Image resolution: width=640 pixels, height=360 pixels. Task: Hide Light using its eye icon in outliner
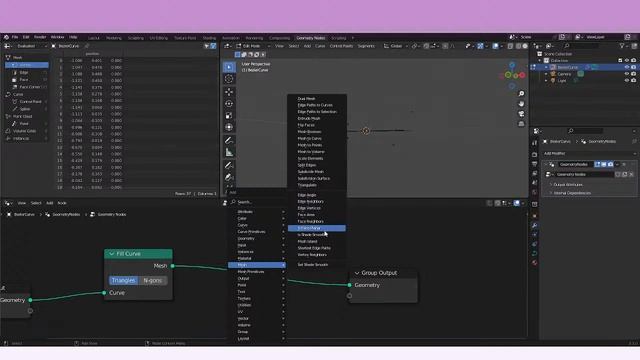(627, 80)
